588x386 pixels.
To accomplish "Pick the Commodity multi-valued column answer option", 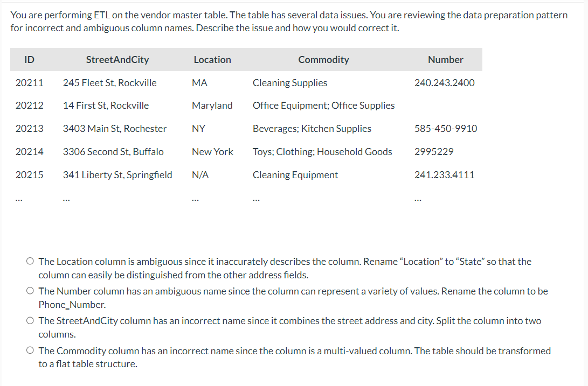I will pos(30,350).
